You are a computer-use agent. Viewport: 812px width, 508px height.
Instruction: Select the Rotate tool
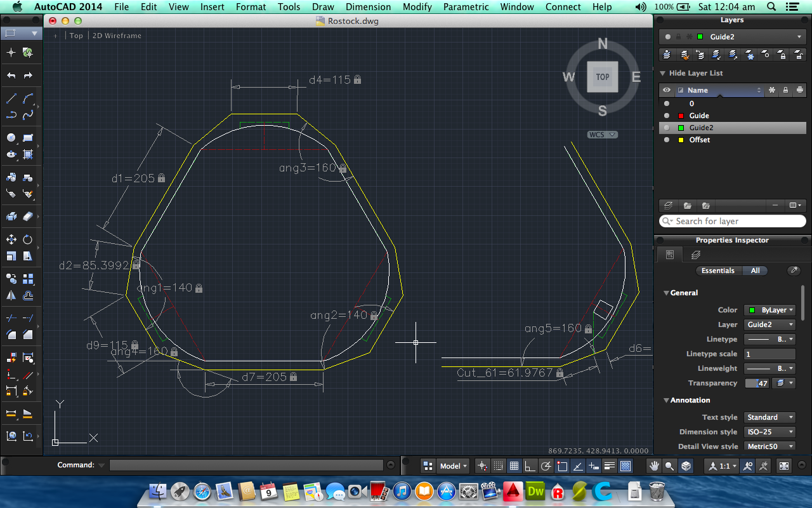(28, 239)
